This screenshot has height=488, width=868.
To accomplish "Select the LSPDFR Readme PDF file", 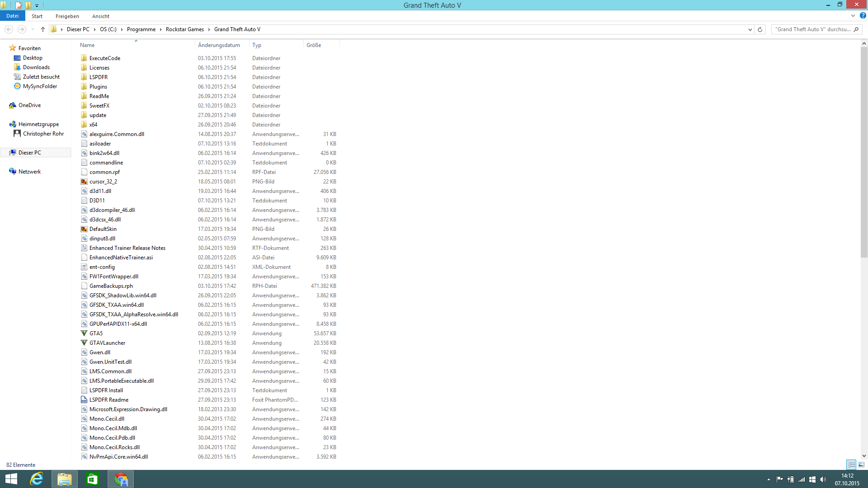I will click(x=108, y=400).
